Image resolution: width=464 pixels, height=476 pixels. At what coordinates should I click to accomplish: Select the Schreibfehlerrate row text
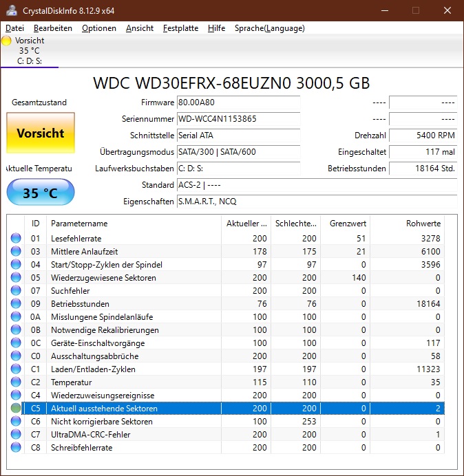click(x=81, y=448)
